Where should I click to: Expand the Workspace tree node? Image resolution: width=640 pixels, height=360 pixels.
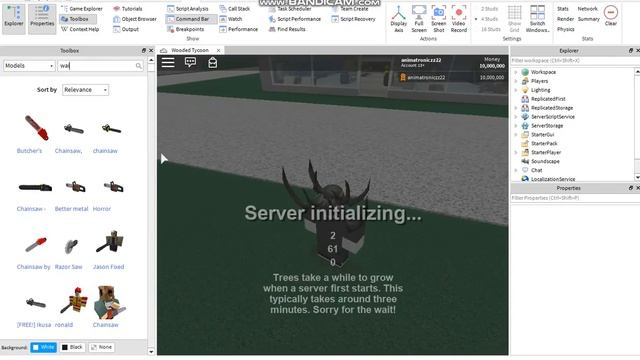tap(516, 72)
